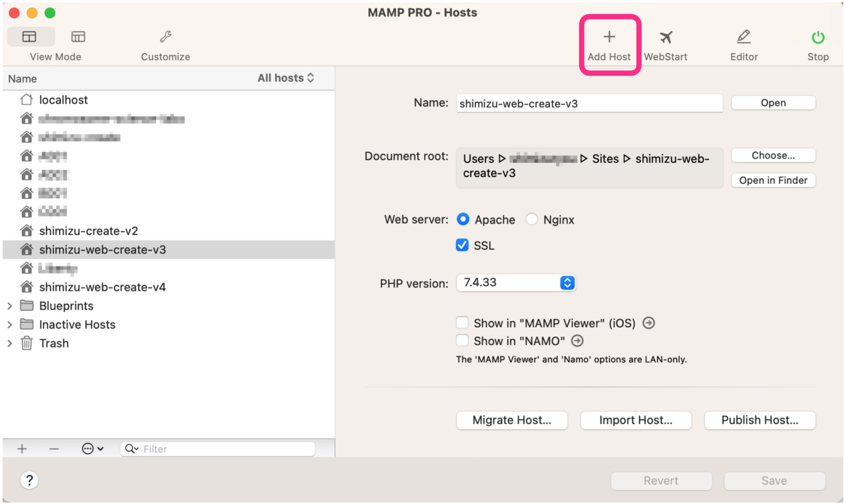Open the All hosts filter dropdown

(x=286, y=78)
